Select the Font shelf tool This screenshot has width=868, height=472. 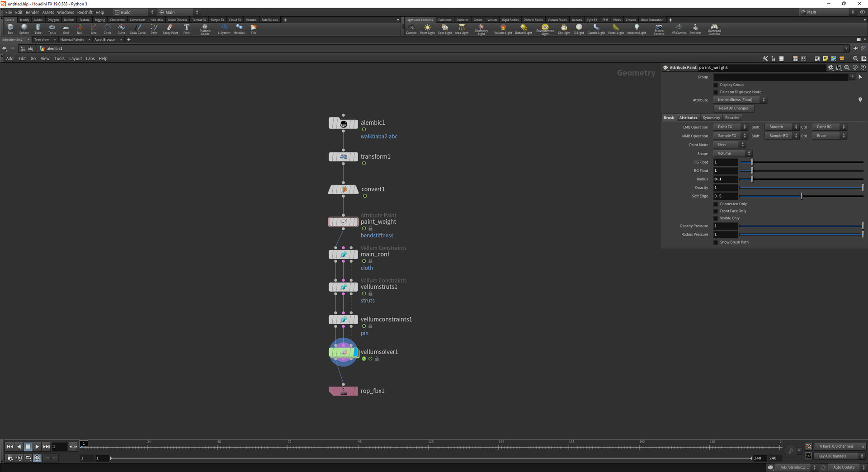[186, 29]
